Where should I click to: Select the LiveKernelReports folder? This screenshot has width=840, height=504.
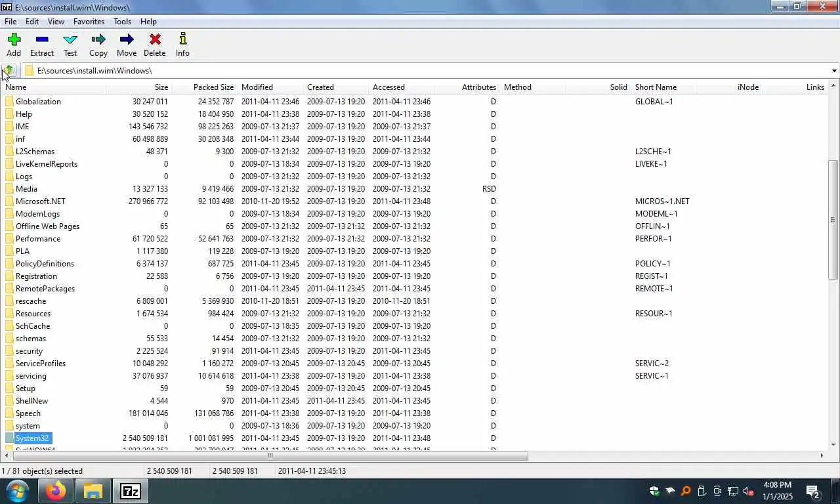(x=47, y=164)
